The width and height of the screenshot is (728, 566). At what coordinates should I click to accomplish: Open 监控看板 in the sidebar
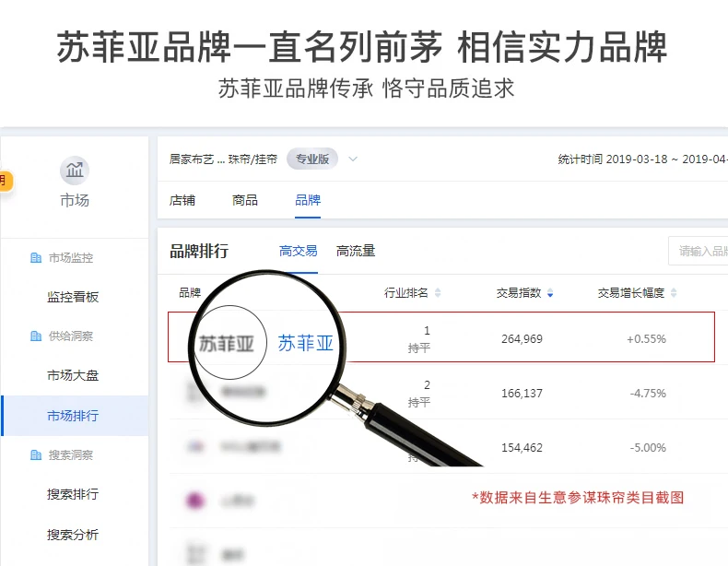coord(73,297)
